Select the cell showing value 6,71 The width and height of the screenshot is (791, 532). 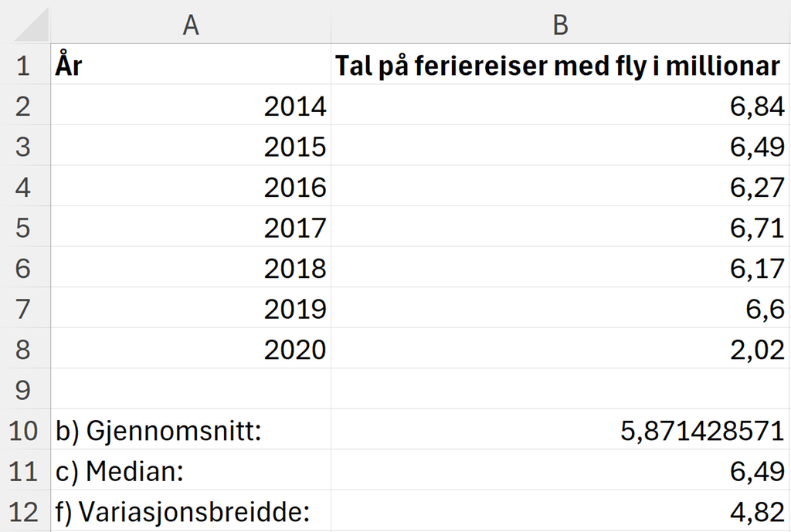(x=560, y=228)
